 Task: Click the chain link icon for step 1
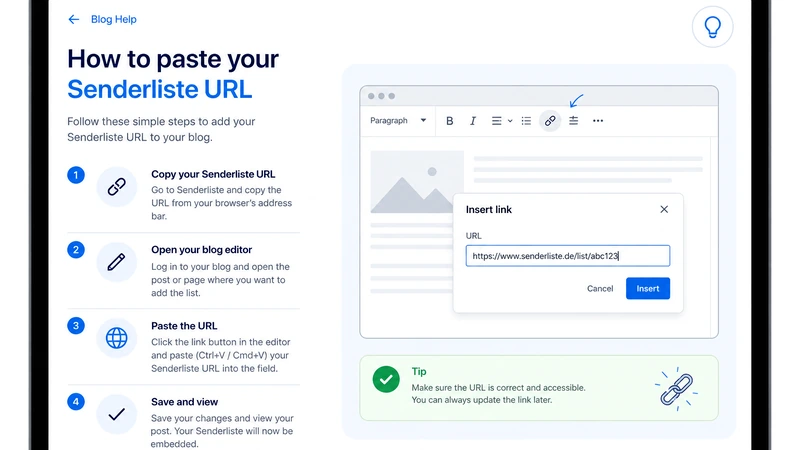coord(116,187)
